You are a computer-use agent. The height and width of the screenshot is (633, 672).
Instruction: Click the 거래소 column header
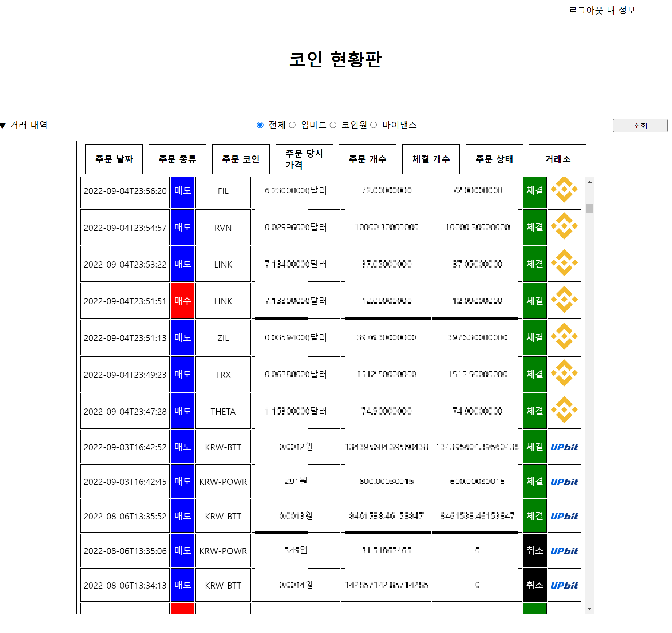click(557, 159)
